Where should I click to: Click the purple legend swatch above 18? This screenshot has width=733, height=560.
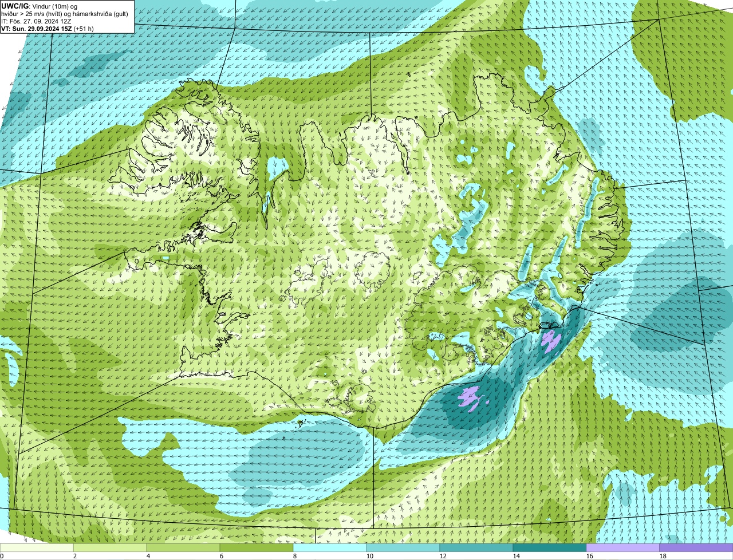(696, 547)
